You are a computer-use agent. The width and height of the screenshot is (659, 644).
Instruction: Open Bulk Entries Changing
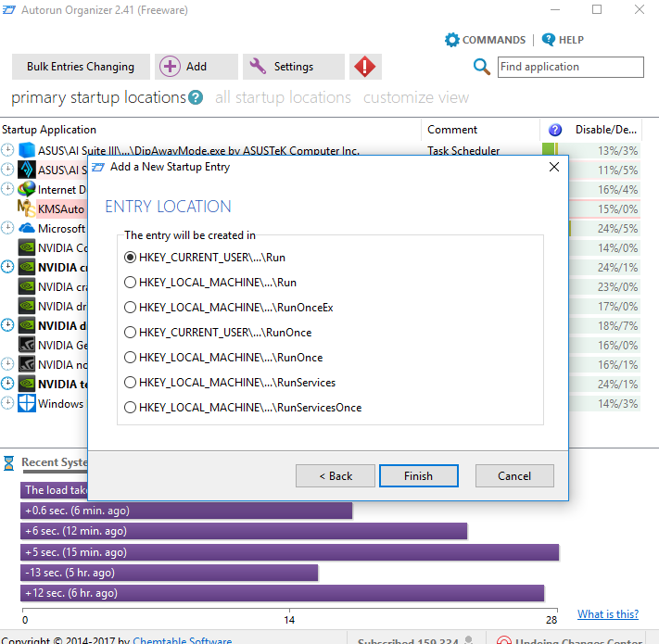click(81, 67)
